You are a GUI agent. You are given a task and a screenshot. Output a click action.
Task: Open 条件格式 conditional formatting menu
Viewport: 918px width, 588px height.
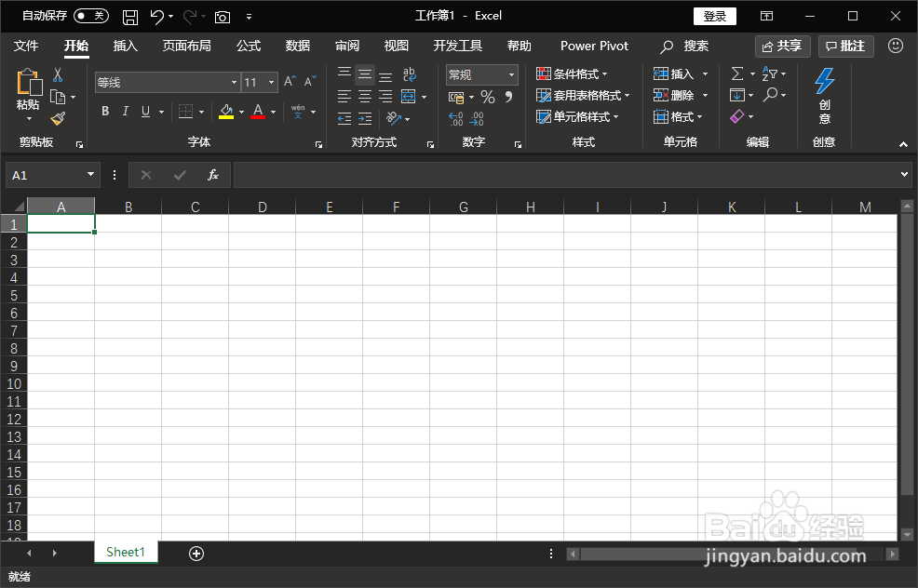coord(572,73)
